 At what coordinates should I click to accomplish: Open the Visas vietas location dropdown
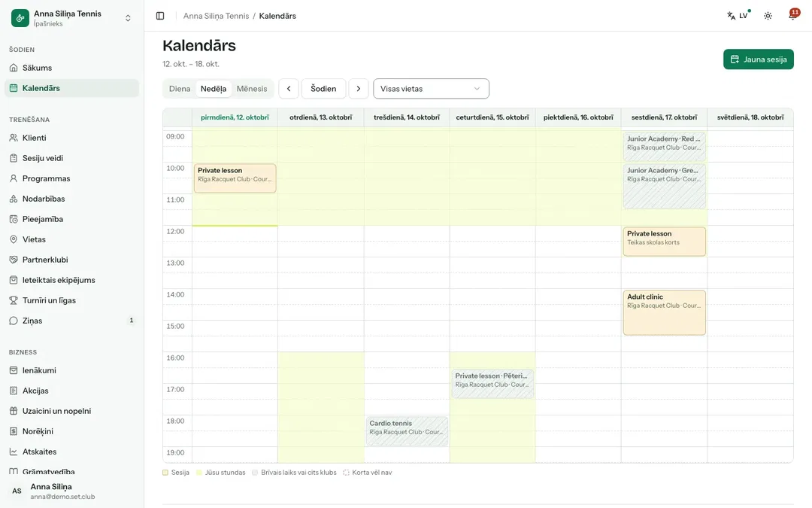(x=431, y=89)
